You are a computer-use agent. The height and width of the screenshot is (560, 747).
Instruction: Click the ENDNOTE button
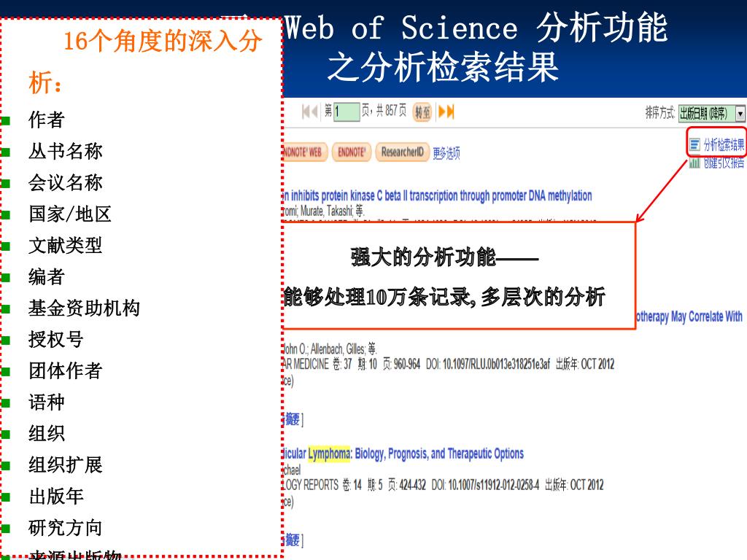352,152
